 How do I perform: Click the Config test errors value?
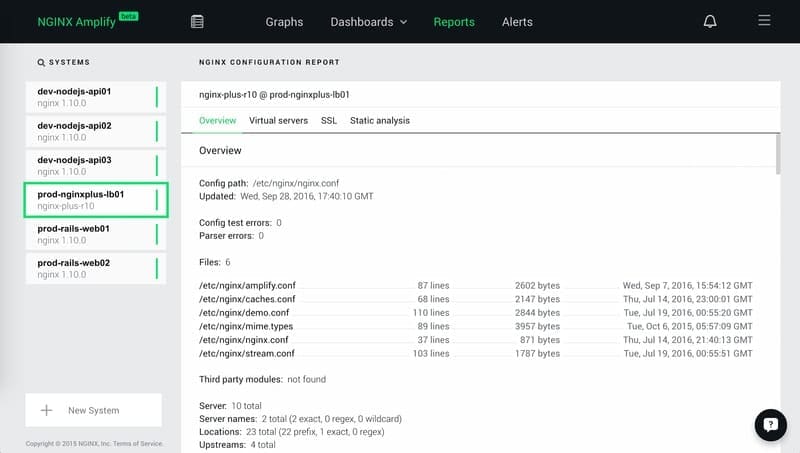point(279,223)
